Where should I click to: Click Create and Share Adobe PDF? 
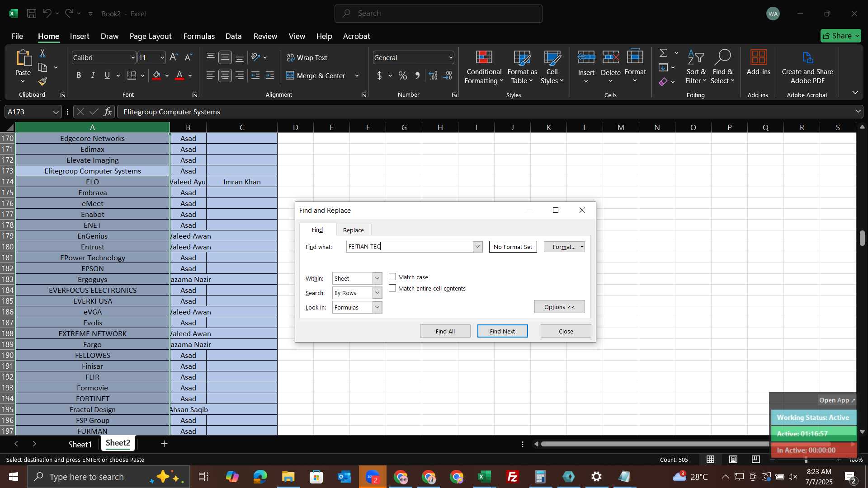coord(807,67)
